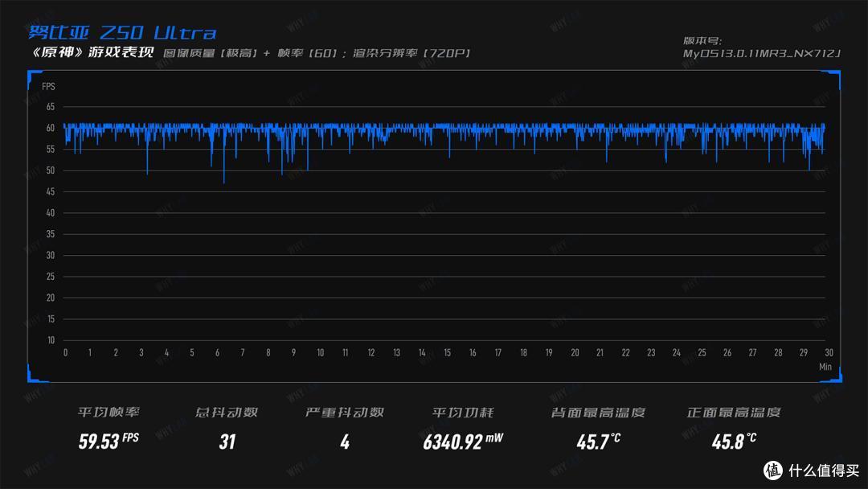Click the 平均功耗 label
868x489 pixels.
click(463, 413)
